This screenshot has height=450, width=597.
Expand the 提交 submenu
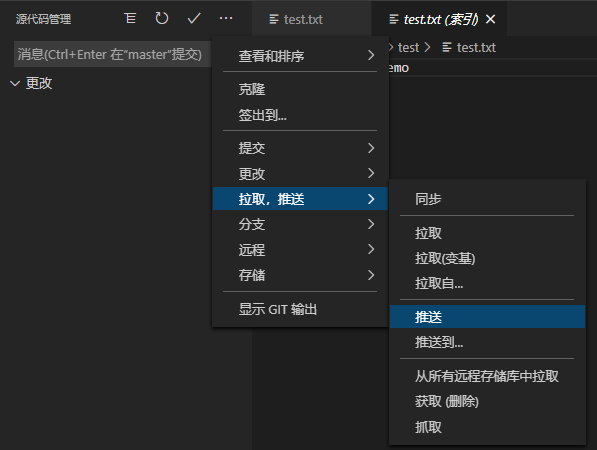[300, 148]
